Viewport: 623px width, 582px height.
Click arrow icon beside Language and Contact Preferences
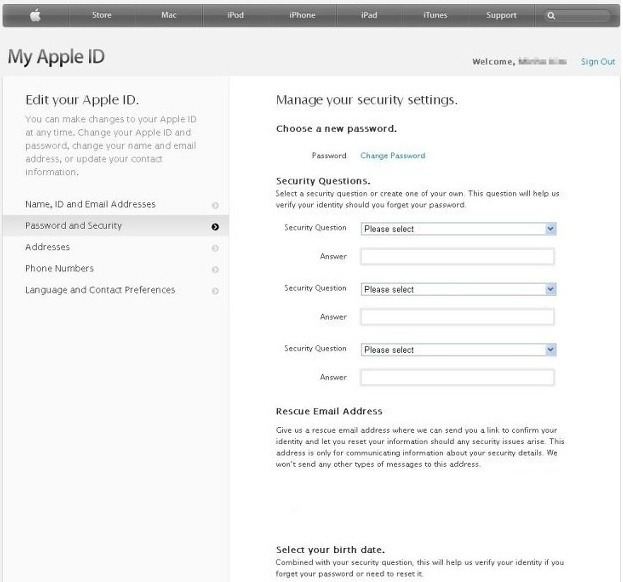coord(215,291)
